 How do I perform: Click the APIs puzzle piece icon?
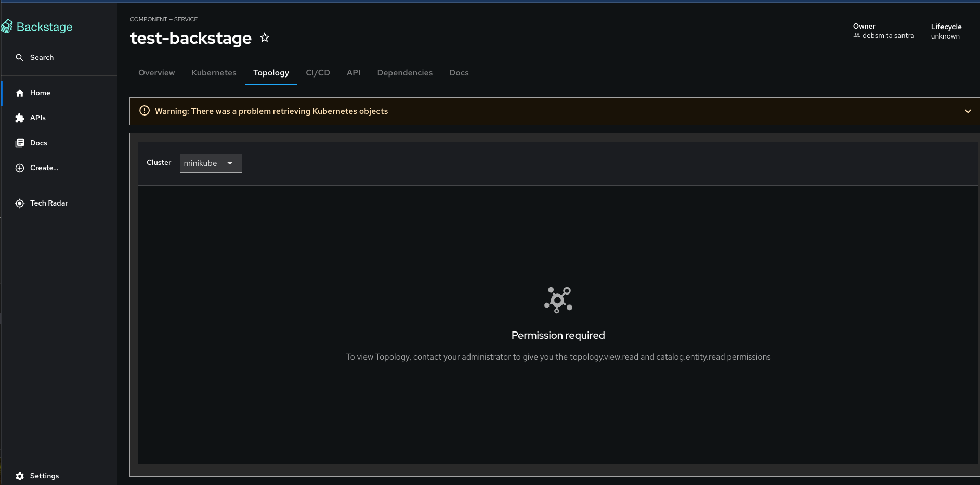pyautogui.click(x=20, y=118)
